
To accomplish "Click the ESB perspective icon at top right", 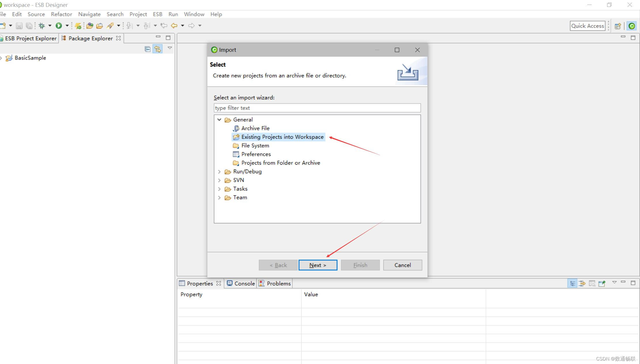I will 632,26.
